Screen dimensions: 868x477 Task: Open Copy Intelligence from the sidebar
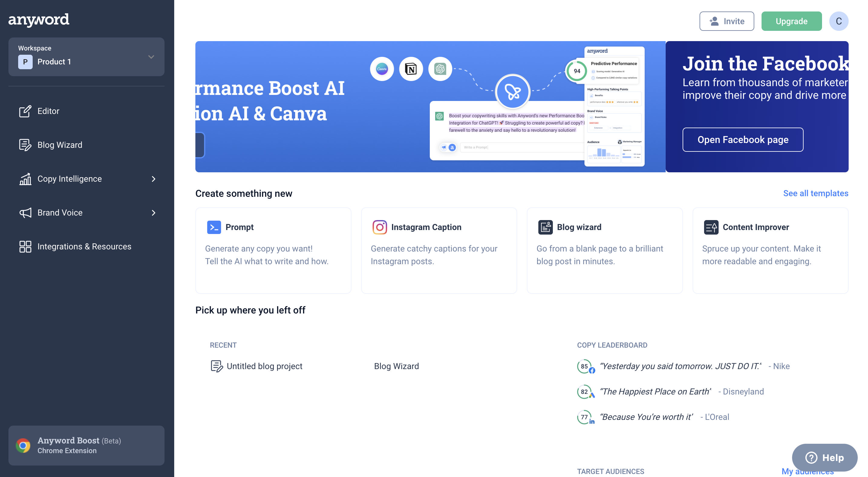(69, 179)
